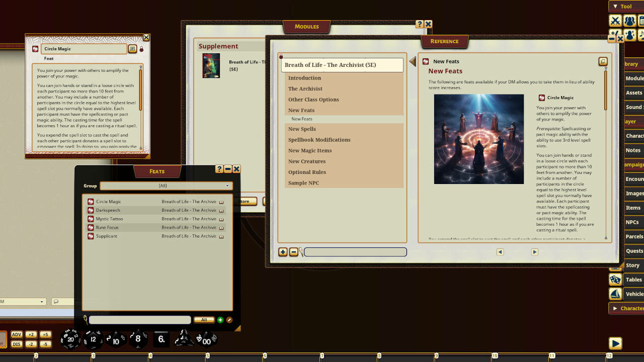Roll the d12 die
The height and width of the screenshot is (362, 644).
[93, 339]
